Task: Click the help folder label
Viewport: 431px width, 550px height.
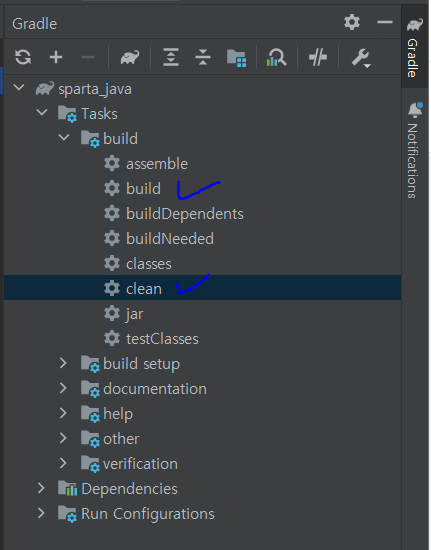Action: (118, 414)
